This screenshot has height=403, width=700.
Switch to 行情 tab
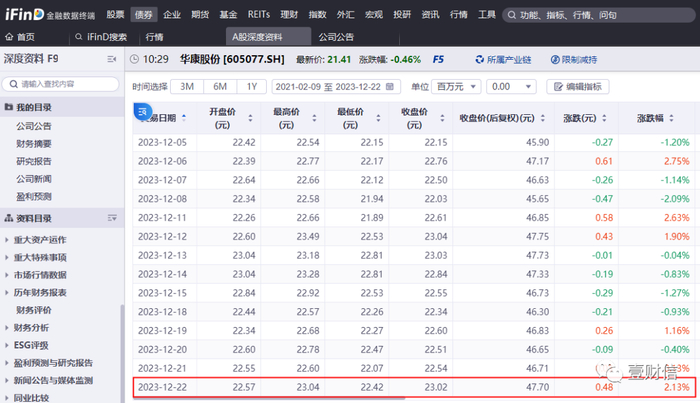(x=154, y=37)
